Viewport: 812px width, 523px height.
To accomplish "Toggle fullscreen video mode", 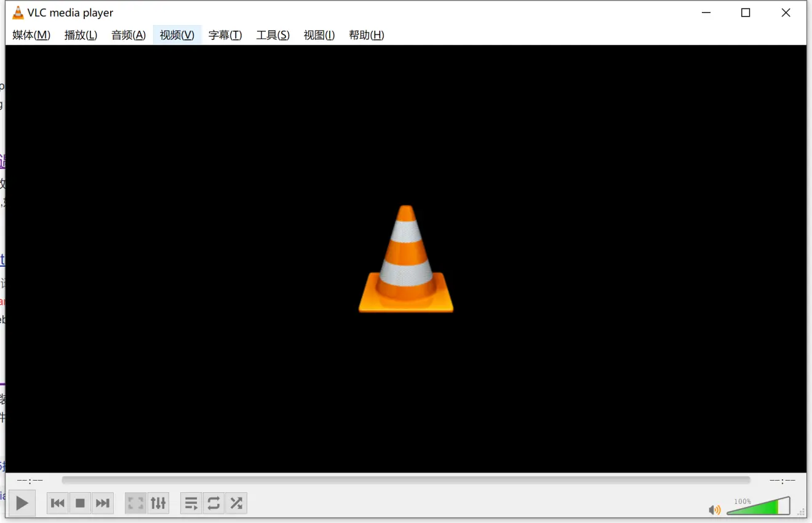I will point(136,504).
